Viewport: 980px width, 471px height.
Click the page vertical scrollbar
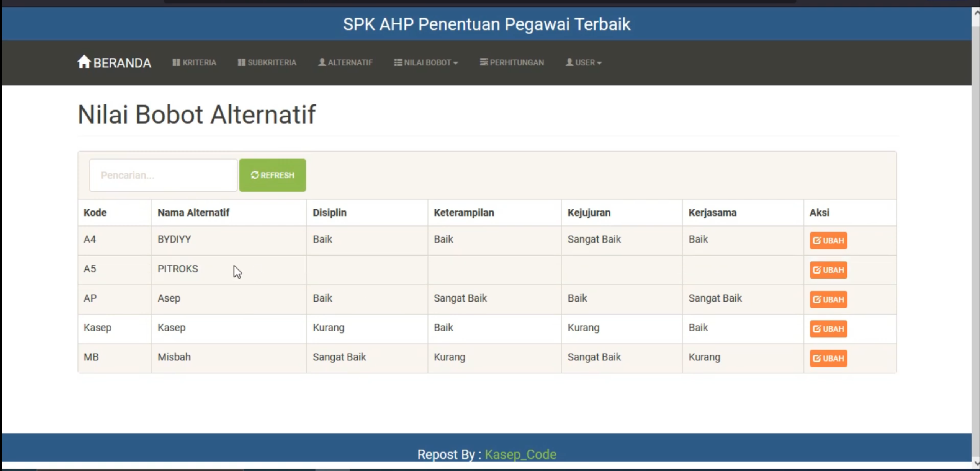click(x=976, y=237)
